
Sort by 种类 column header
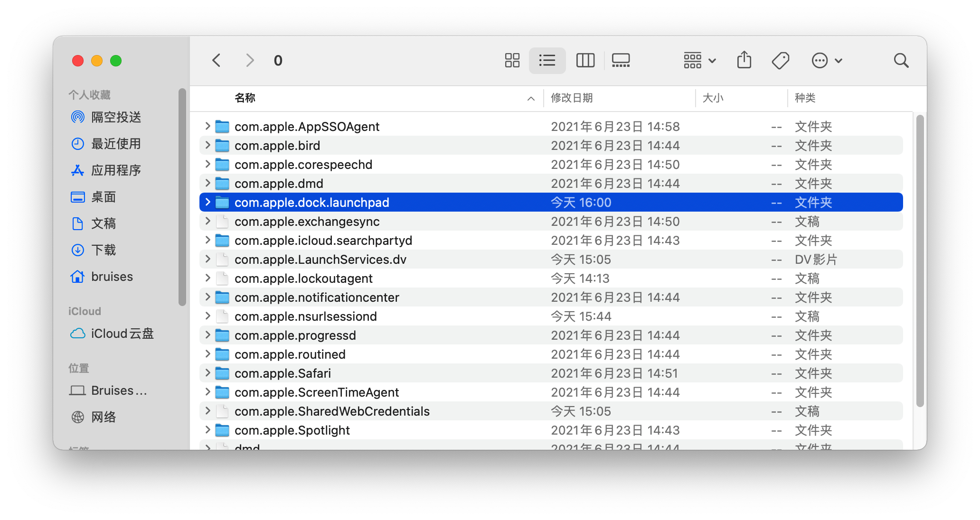click(x=805, y=98)
